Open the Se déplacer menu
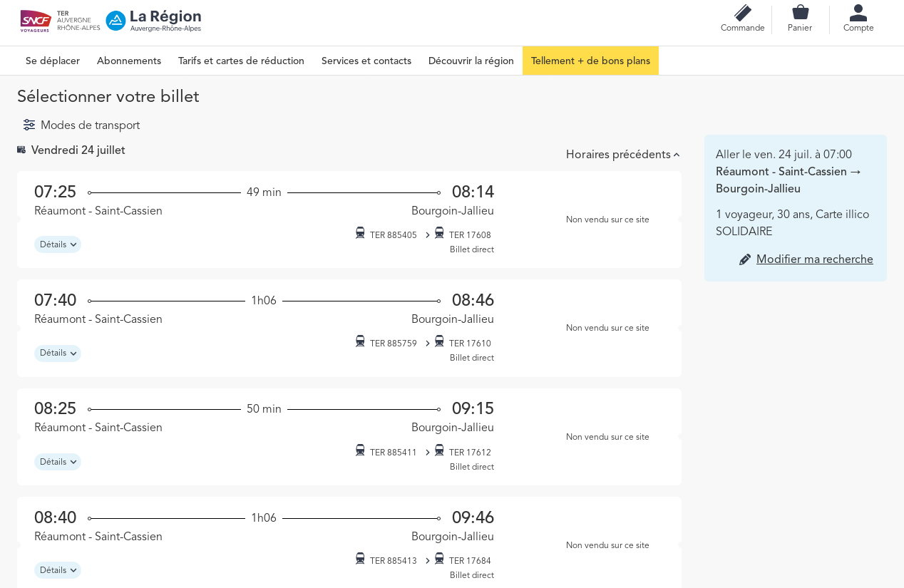The image size is (904, 588). coord(53,61)
